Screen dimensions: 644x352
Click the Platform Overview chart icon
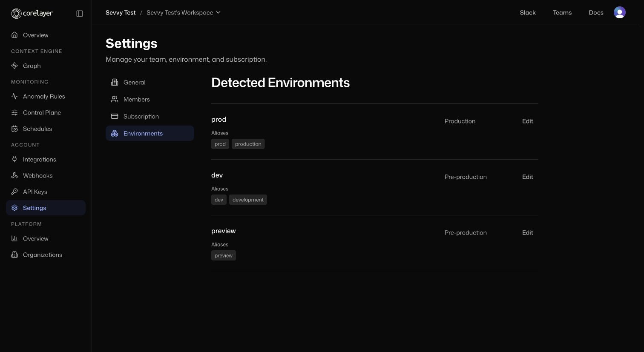click(x=14, y=238)
